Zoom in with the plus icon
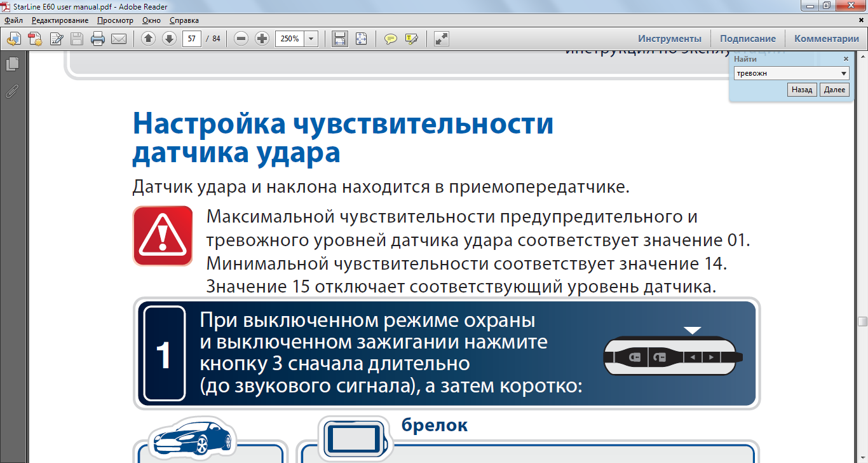 pyautogui.click(x=262, y=39)
